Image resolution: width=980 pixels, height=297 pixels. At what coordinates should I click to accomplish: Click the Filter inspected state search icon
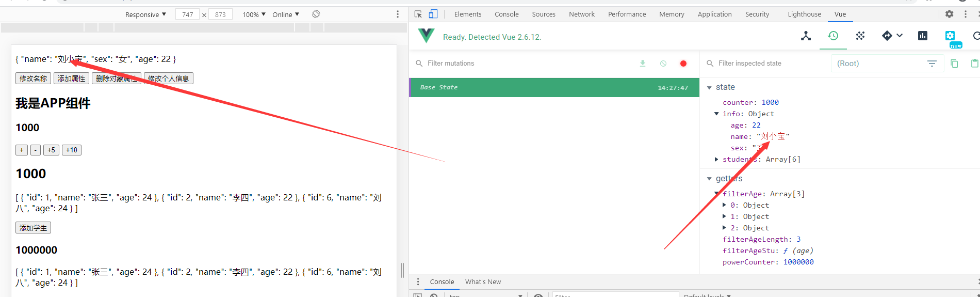[x=710, y=64]
